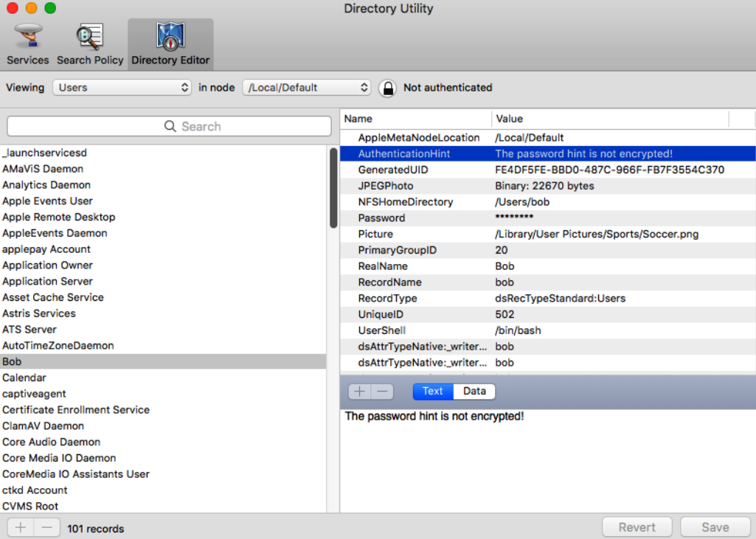The width and height of the screenshot is (756, 539).
Task: Select the UniqueID attribute row
Action: coord(548,314)
